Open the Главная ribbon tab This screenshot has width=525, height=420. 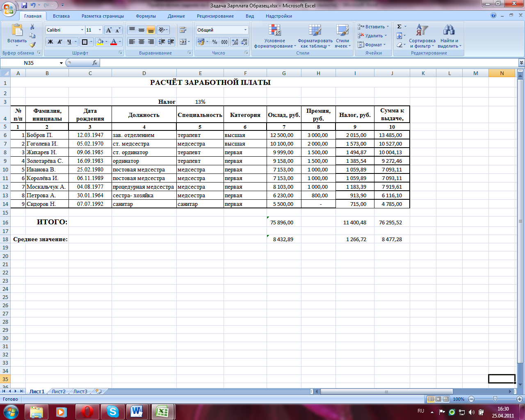[33, 16]
